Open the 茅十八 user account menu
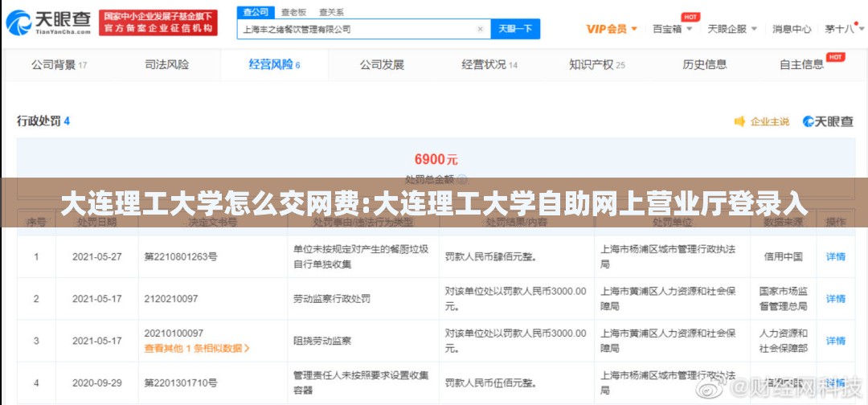Viewport: 868px width, 405px height. point(842,29)
